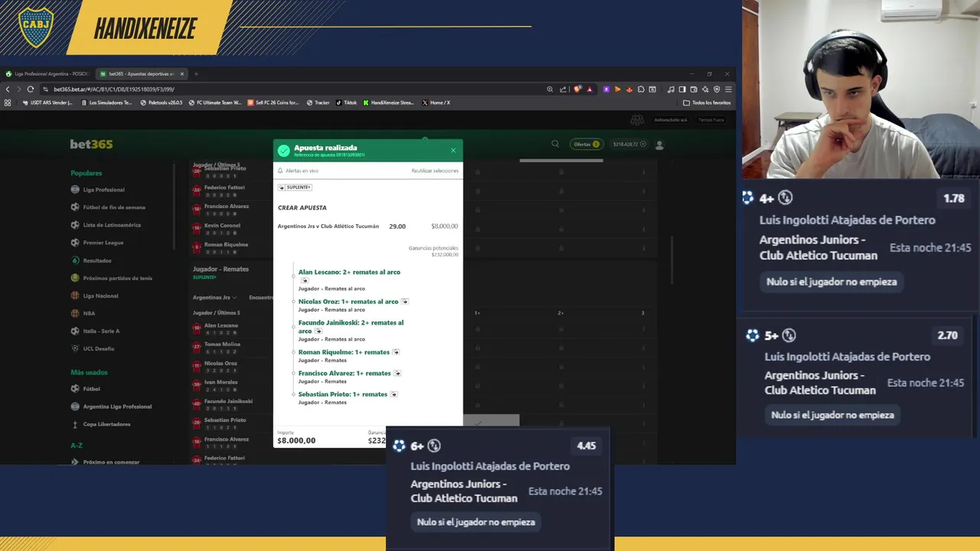Toggle the Alertas en vivo bell
Viewport: 980px width, 551px height.
click(280, 171)
